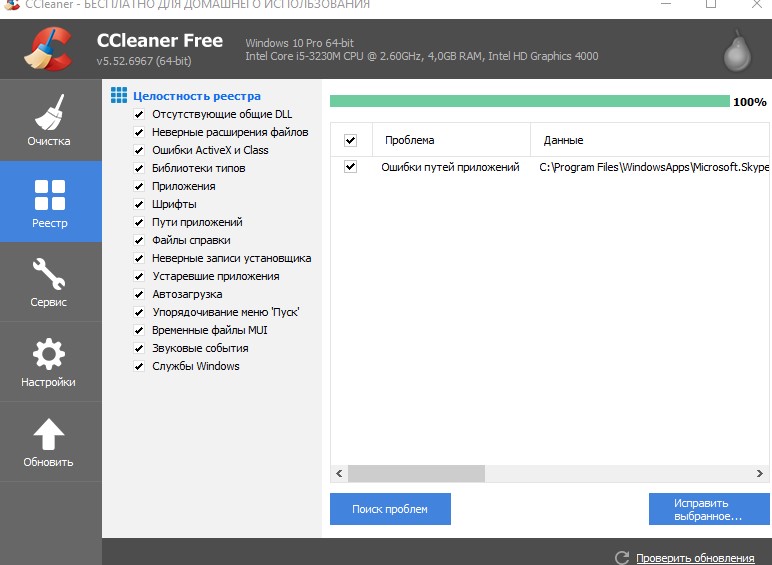Disable the Автозагрузка checkbox
This screenshot has height=565, width=772.
pyautogui.click(x=139, y=294)
